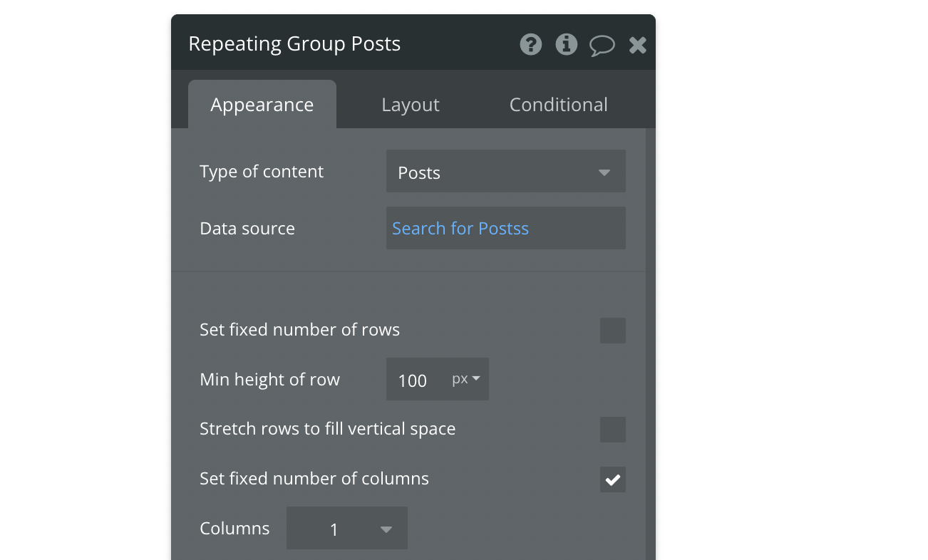Click the Min height of row value field
This screenshot has height=560, width=928.
pyautogui.click(x=413, y=380)
